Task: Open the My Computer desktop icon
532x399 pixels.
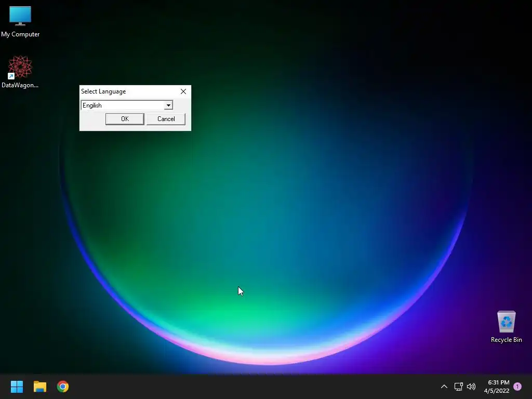Action: (20, 22)
